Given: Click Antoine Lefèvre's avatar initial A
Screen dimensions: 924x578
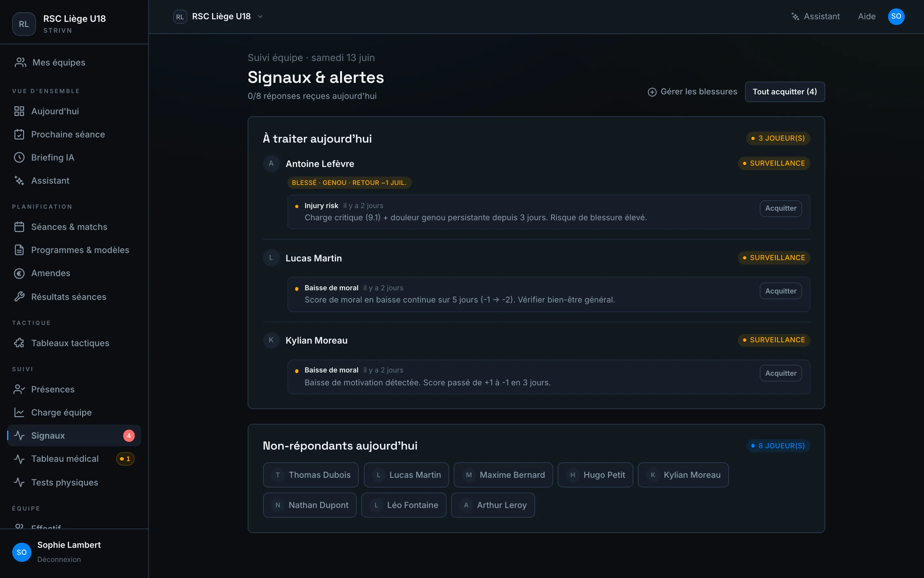Looking at the screenshot, I should click(271, 164).
